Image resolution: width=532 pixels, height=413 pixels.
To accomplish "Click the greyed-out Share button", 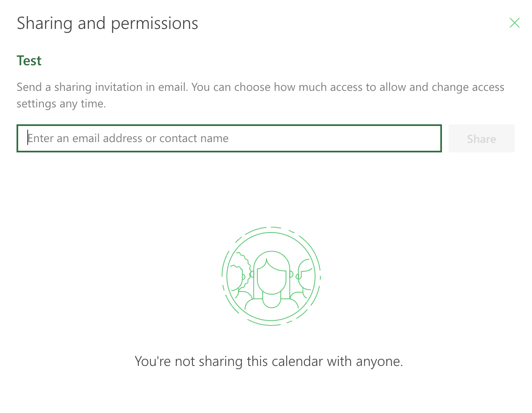I will coord(482,138).
